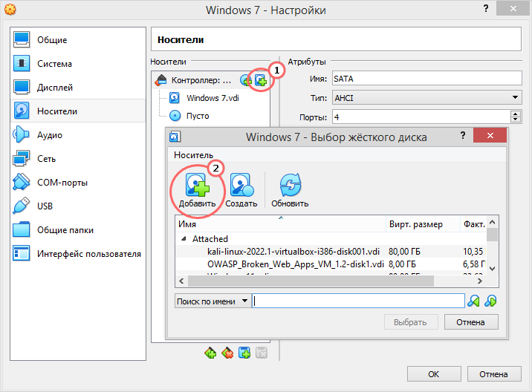Open the USB settings section
Image resolution: width=532 pixels, height=392 pixels.
point(78,206)
